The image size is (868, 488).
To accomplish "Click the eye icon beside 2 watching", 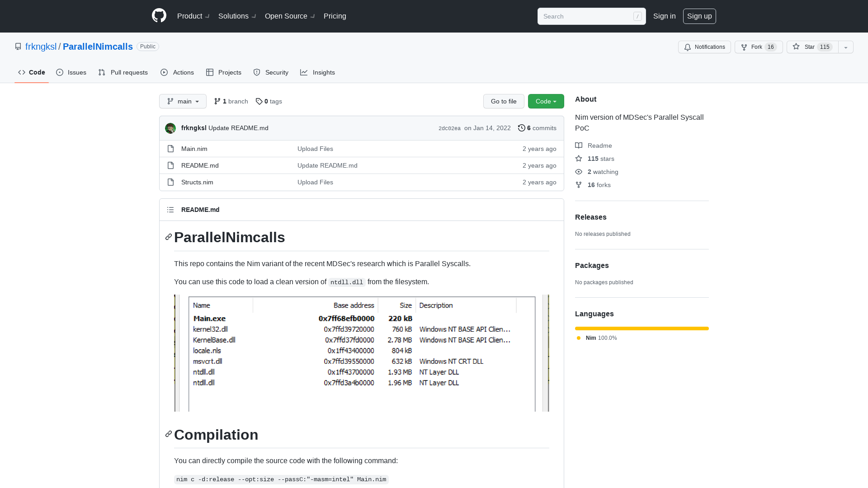I will click(x=579, y=172).
